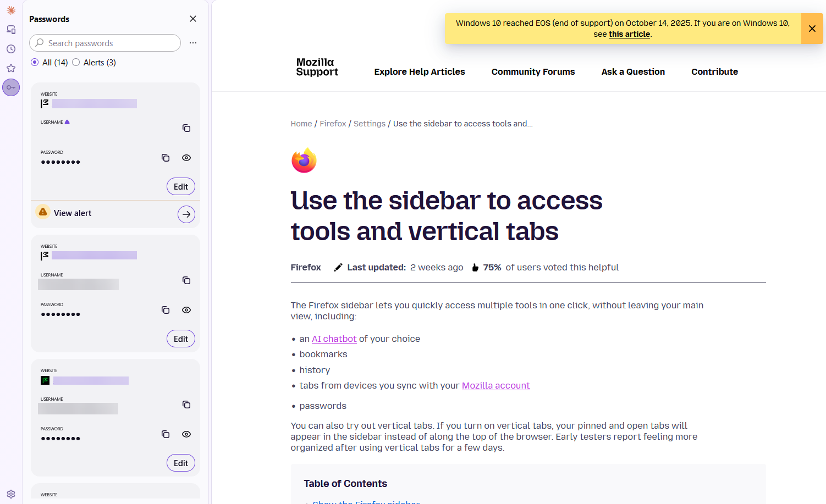Close the Passwords panel
826x504 pixels.
(x=193, y=19)
